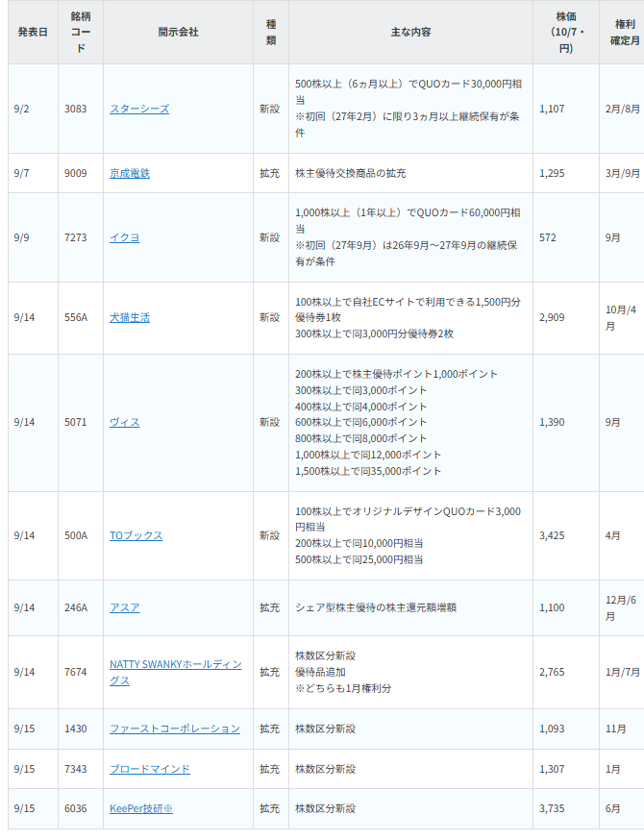Screen dimensions: 644x840
Task: Select rights month cell 10月/4月
Action: tap(621, 318)
